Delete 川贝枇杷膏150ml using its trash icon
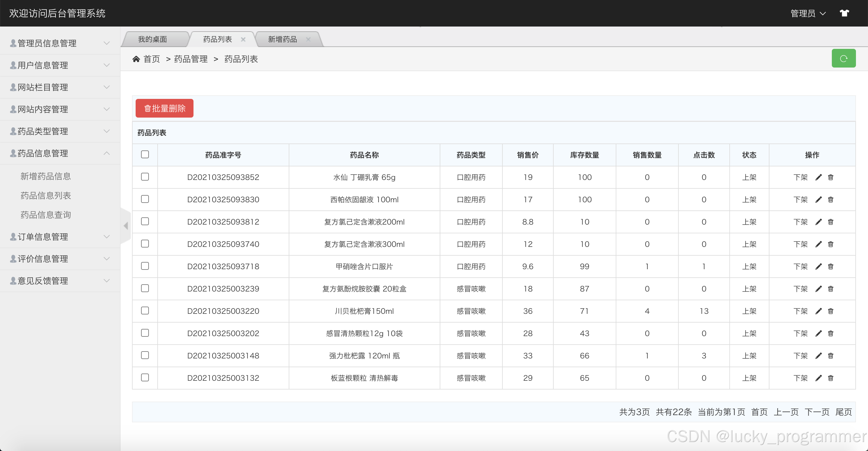 click(831, 311)
